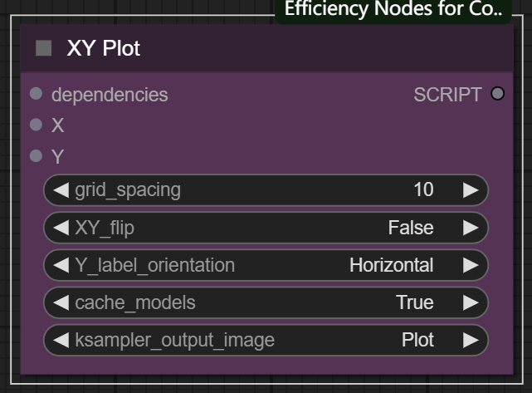532x393 pixels.
Task: Click right arrow on ksampler_output_image
Action: (x=471, y=340)
